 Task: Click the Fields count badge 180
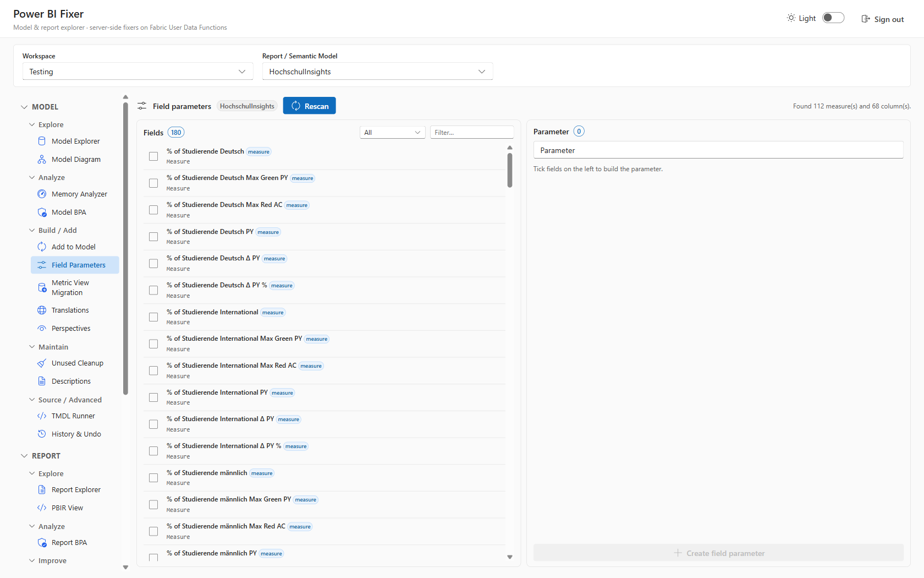[176, 132]
